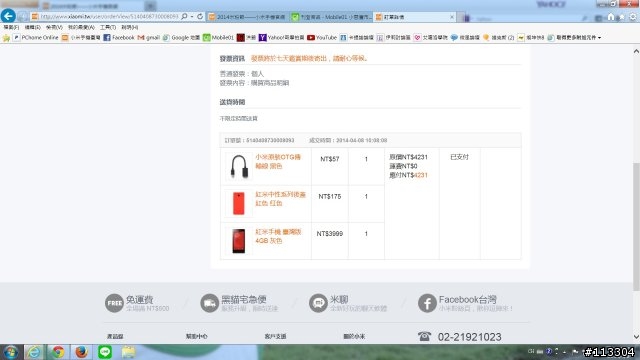Expand the favorites bar overflow arrow
The height and width of the screenshot is (360, 640).
pos(600,38)
